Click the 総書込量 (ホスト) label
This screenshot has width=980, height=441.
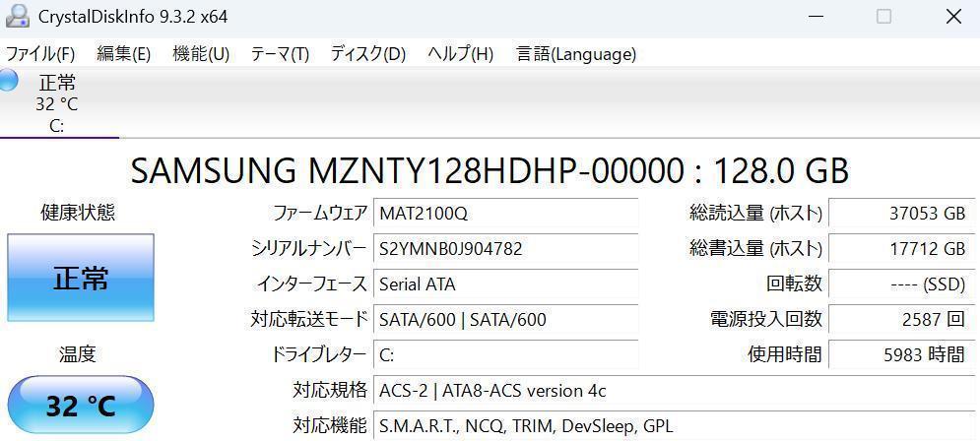coord(755,249)
